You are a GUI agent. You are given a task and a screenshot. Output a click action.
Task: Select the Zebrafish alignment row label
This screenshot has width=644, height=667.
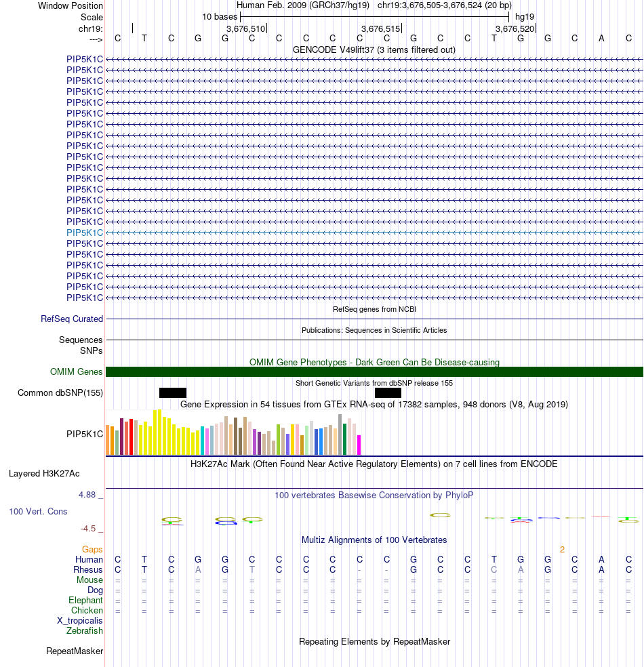click(x=85, y=631)
